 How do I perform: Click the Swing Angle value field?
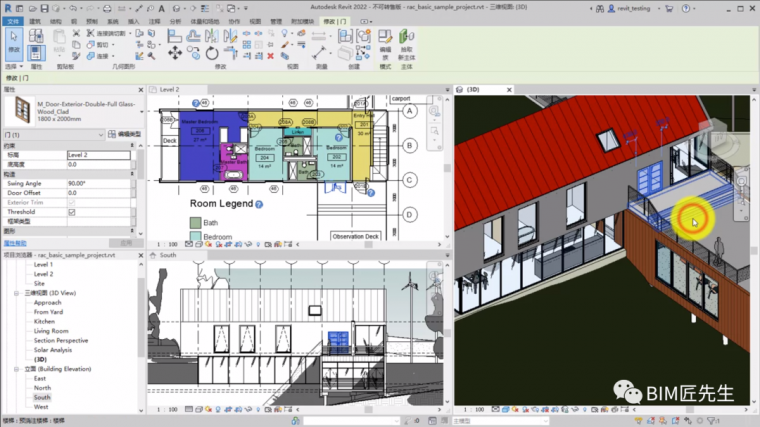pos(98,183)
